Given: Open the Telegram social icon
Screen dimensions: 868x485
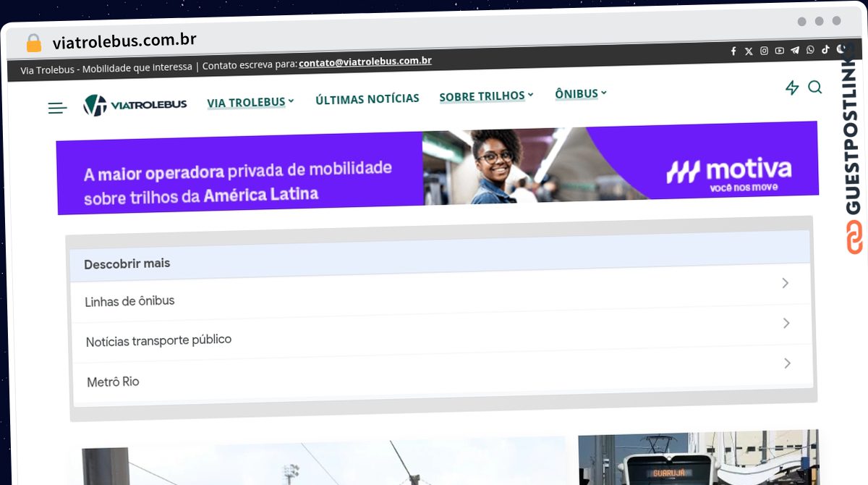Looking at the screenshot, I should point(795,50).
